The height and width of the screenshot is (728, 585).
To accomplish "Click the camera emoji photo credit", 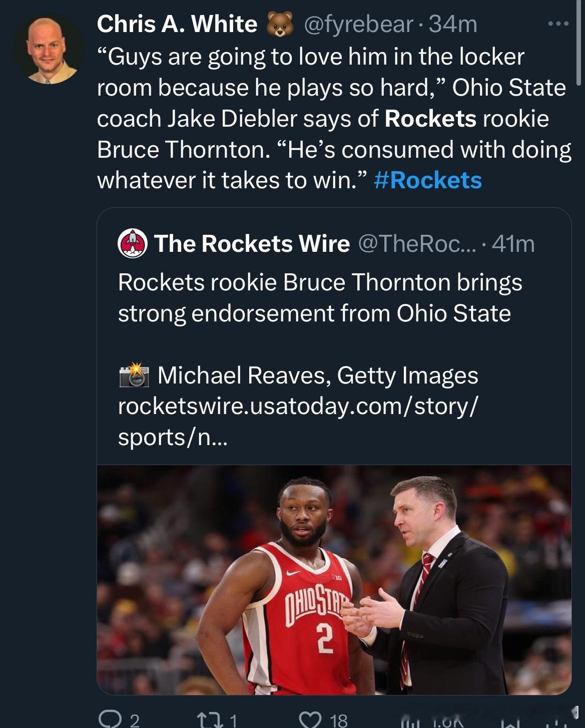I will pos(134,376).
